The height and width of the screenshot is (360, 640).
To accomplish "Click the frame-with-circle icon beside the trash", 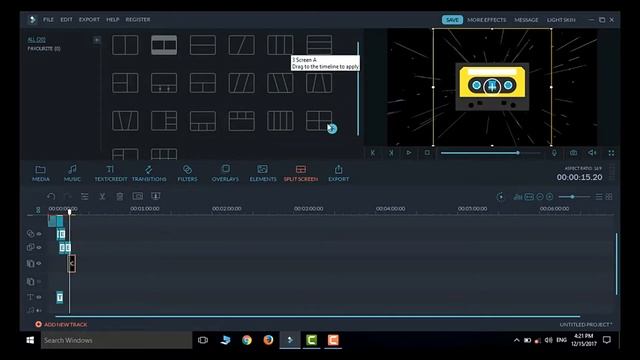I will pyautogui.click(x=138, y=196).
